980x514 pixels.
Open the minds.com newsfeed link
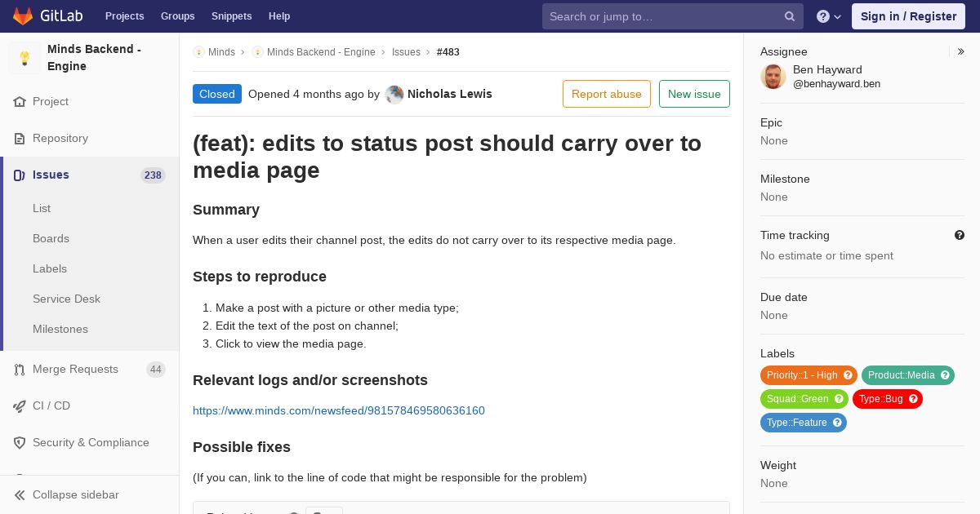pyautogui.click(x=339, y=410)
